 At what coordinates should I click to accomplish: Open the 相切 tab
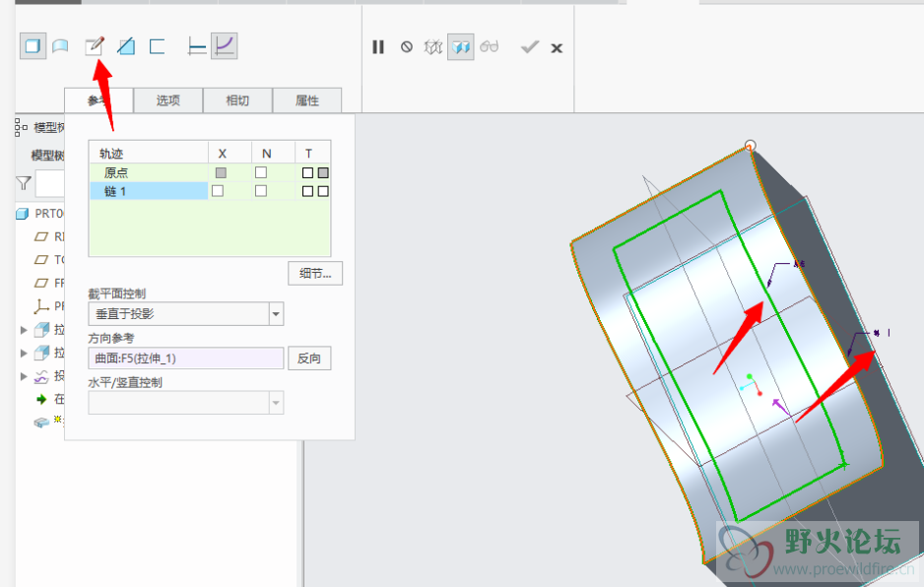coord(237,100)
